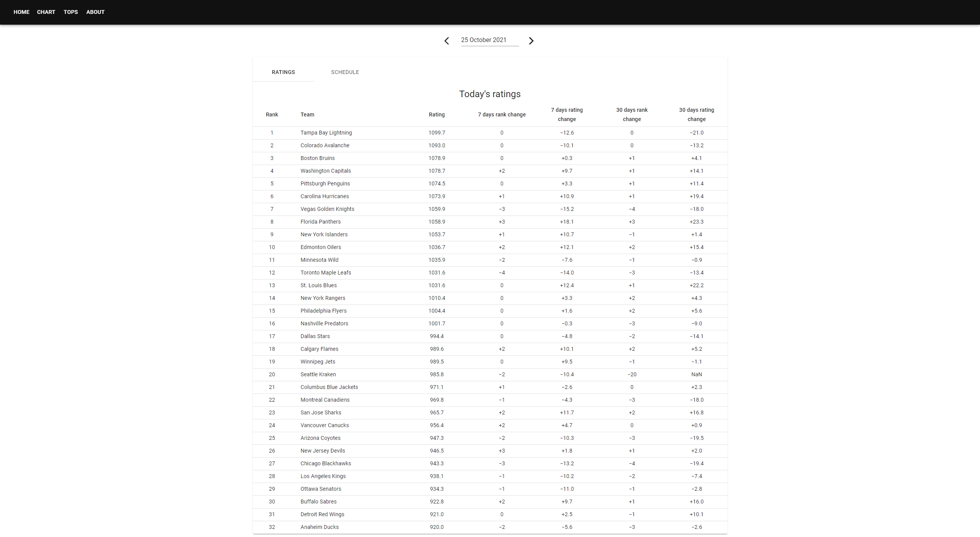Screen dimensions: 980x537
Task: Open Carolina Hurricanes team link
Action: point(324,196)
